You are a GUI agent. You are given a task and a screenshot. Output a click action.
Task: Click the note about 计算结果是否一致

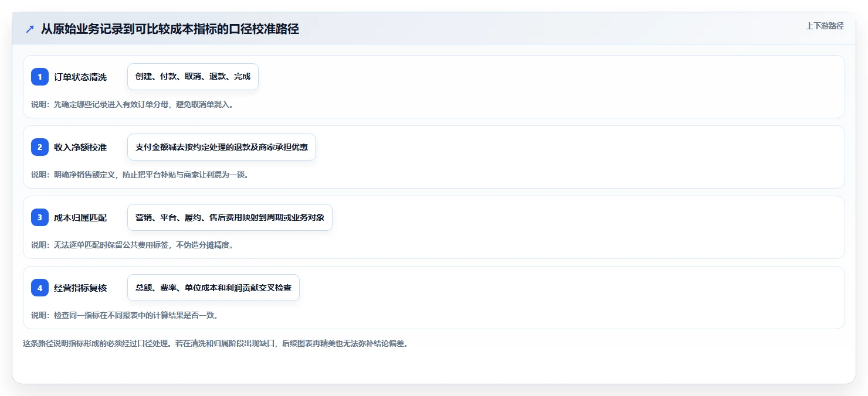tap(125, 315)
